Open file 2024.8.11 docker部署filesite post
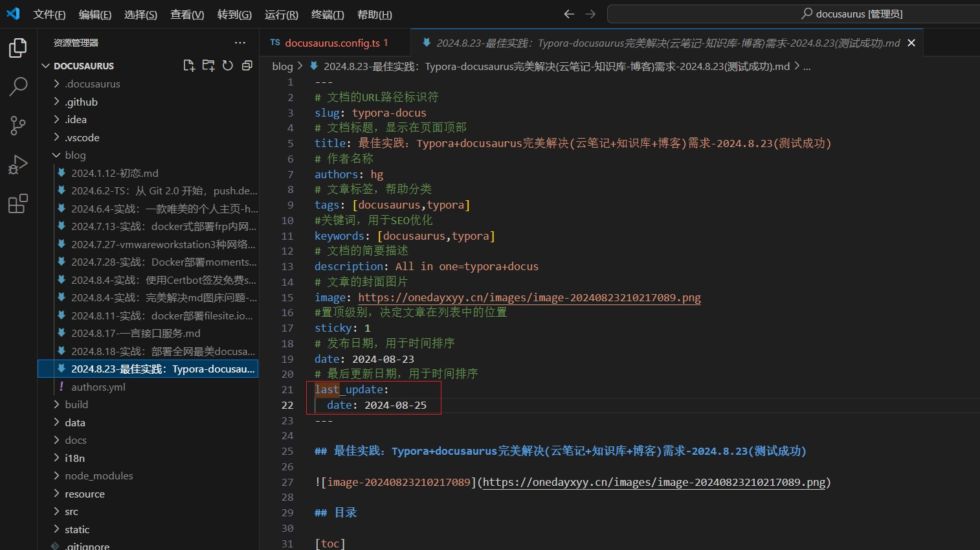The width and height of the screenshot is (980, 550). (x=148, y=315)
